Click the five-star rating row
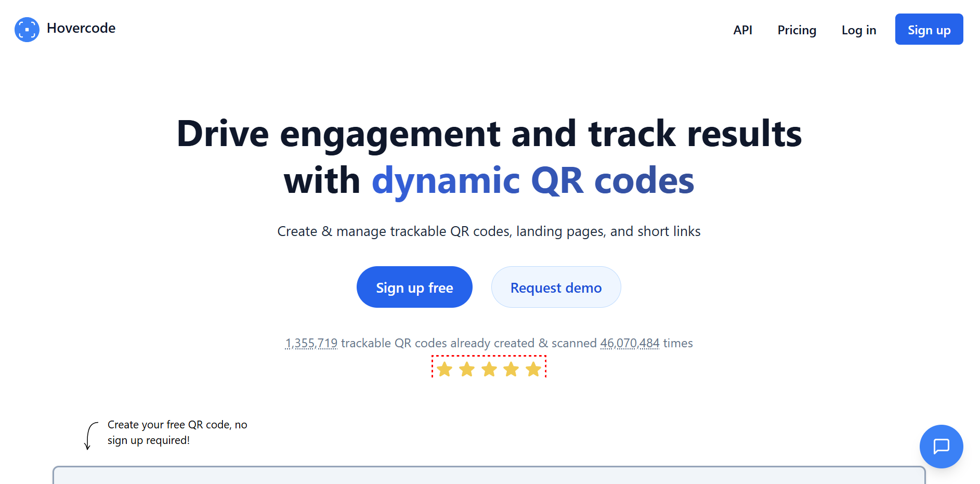The image size is (980, 484). [489, 369]
